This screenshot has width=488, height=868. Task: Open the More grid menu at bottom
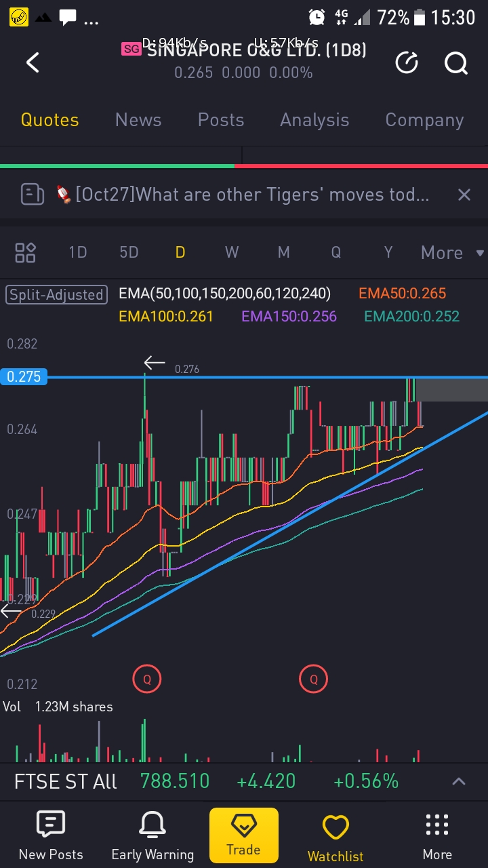[x=437, y=836]
